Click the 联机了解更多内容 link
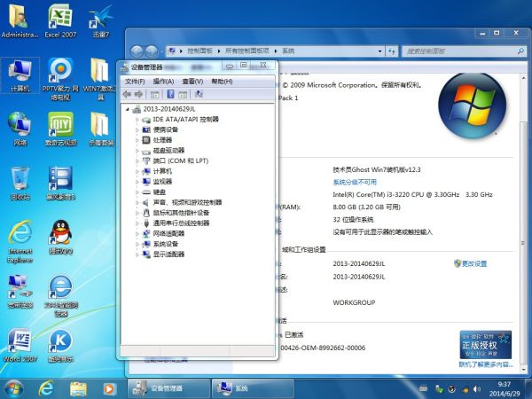This screenshot has width=532, height=399. (485, 364)
